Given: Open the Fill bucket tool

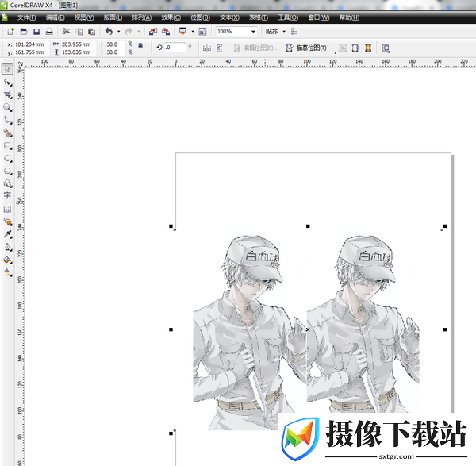Looking at the screenshot, I should point(7,260).
